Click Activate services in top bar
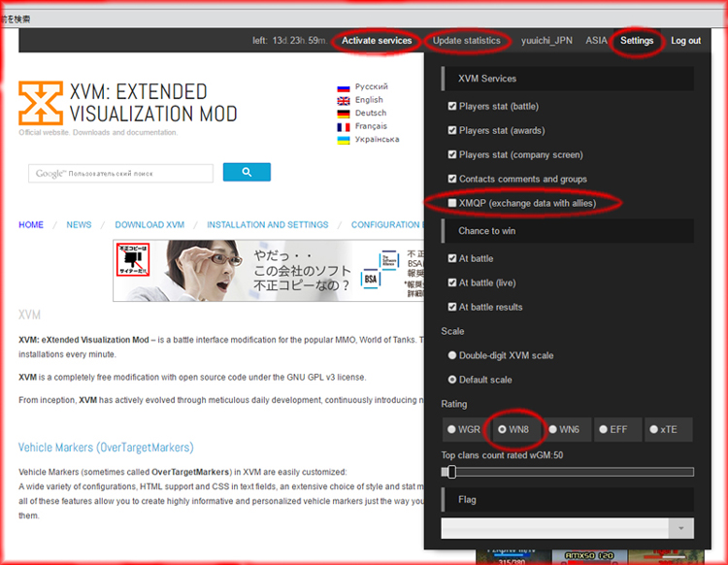 [x=377, y=41]
